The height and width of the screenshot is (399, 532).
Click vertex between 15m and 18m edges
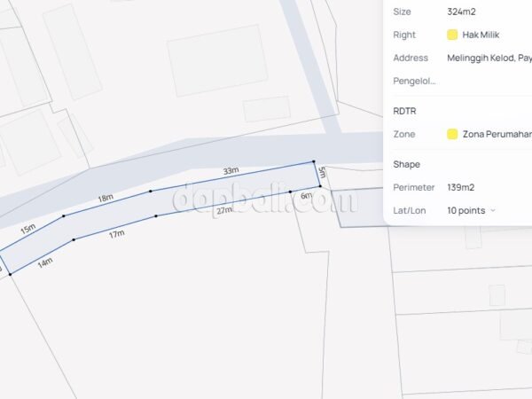pyautogui.click(x=64, y=215)
